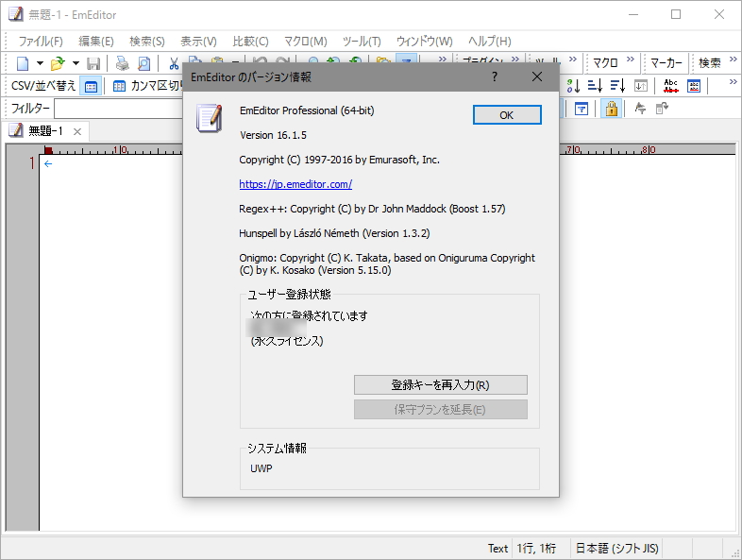Click the Text configuration in status bar
This screenshot has width=742, height=560.
(x=497, y=548)
